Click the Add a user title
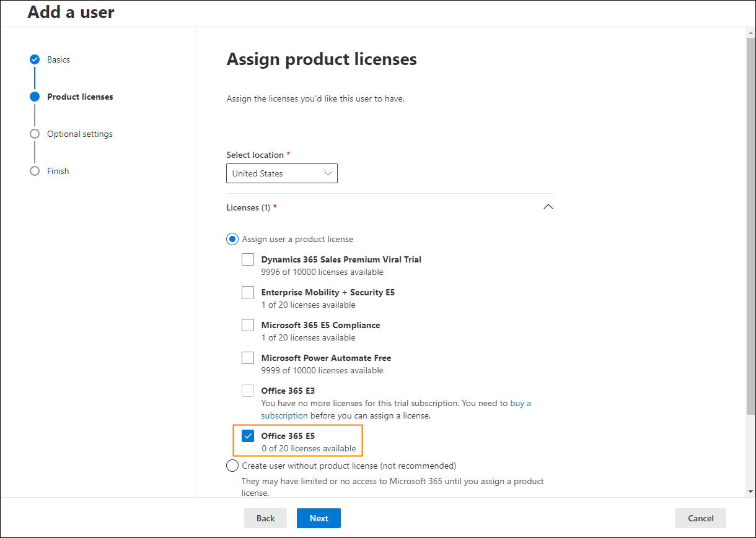Viewport: 756px width, 538px height. coord(71,12)
